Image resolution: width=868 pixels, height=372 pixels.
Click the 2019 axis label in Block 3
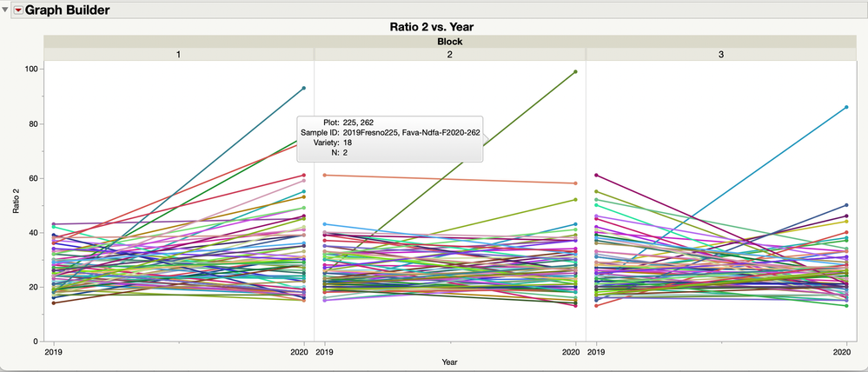point(596,351)
